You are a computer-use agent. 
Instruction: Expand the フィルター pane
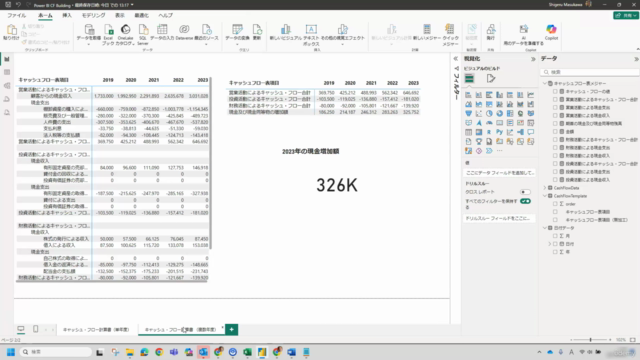point(456,59)
